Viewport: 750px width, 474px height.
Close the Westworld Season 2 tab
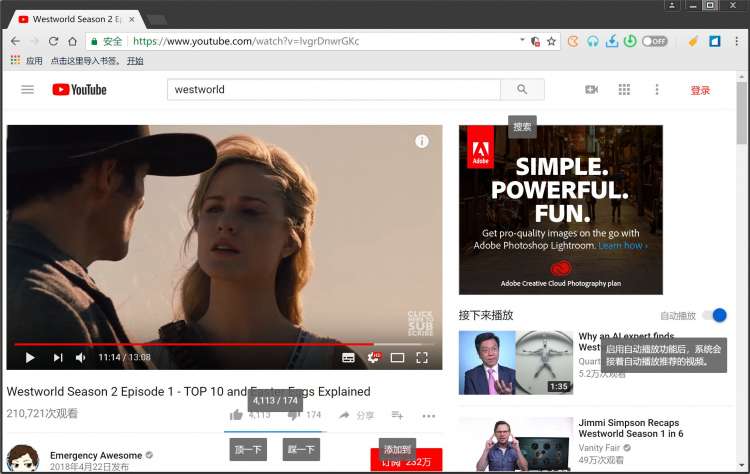coord(132,19)
